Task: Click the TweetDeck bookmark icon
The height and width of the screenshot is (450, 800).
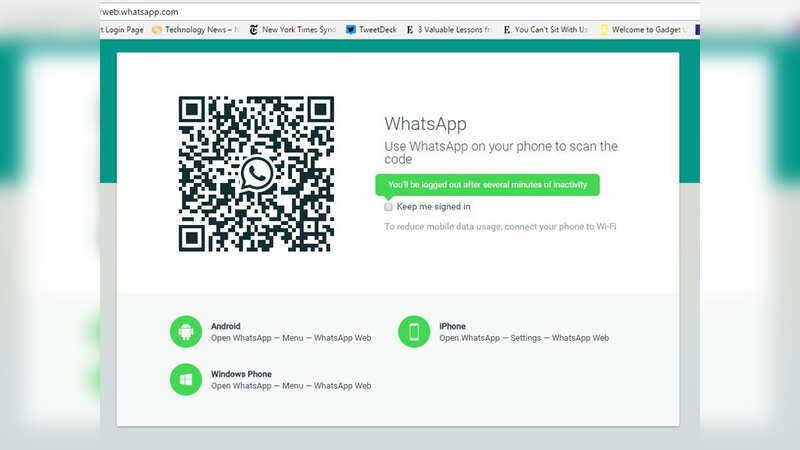Action: click(x=351, y=30)
